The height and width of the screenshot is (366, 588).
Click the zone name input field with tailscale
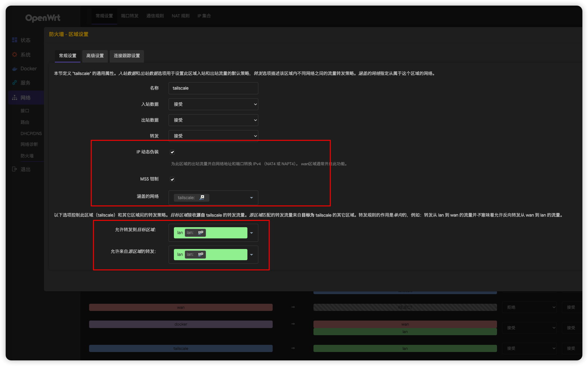coord(213,88)
